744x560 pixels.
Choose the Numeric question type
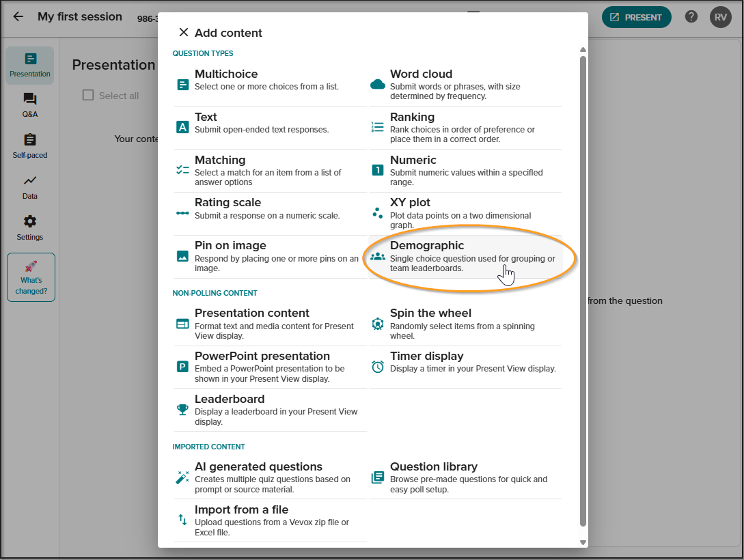pos(465,171)
